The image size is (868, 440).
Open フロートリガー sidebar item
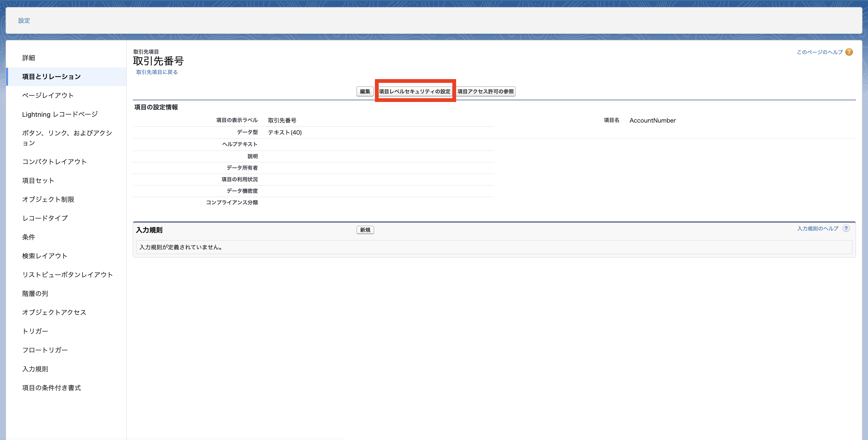pyautogui.click(x=45, y=350)
